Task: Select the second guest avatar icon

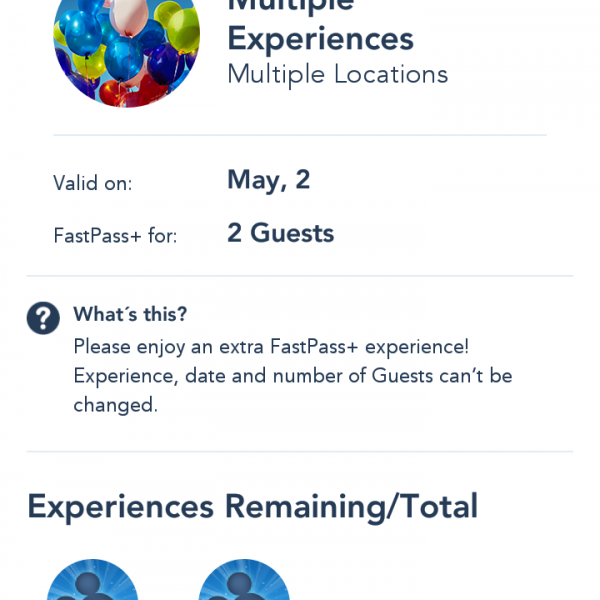Action: pyautogui.click(x=244, y=579)
